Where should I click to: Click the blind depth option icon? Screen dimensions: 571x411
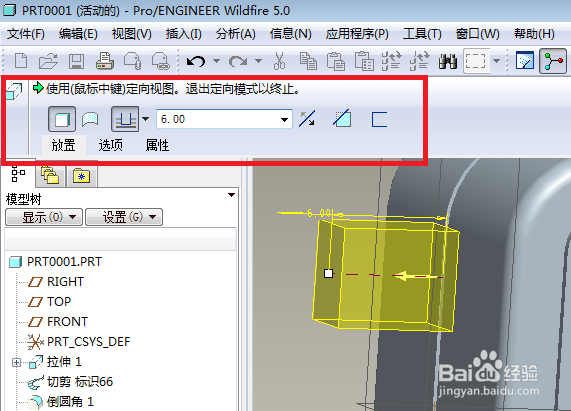click(125, 119)
